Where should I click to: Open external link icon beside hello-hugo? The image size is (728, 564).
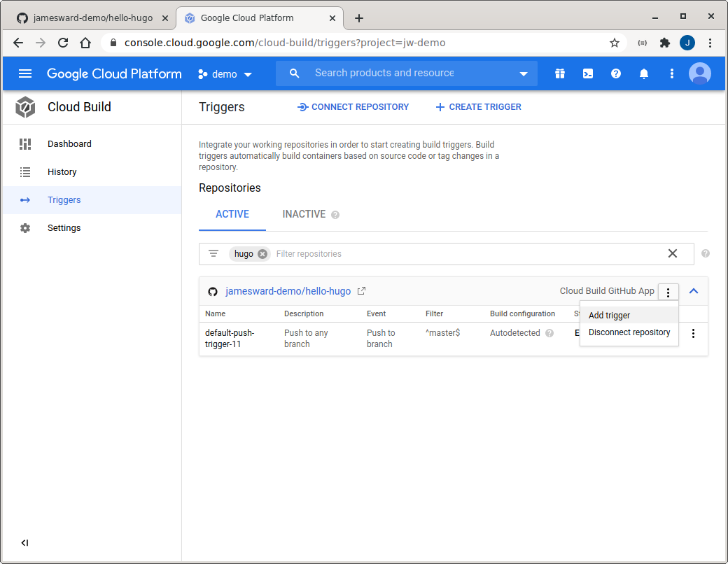click(x=362, y=291)
